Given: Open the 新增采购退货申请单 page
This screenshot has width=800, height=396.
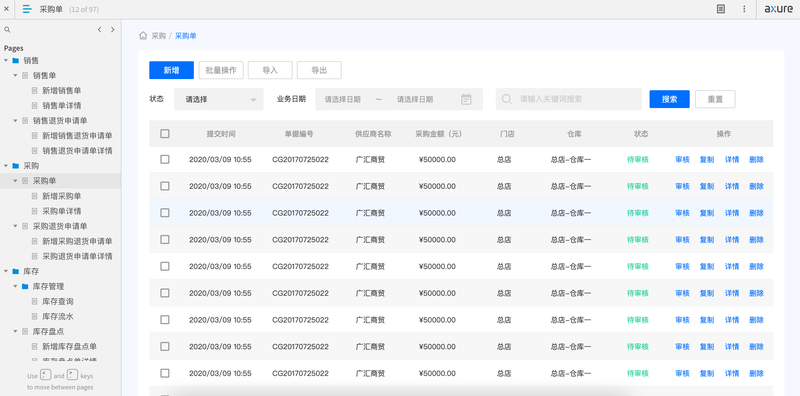Looking at the screenshot, I should [77, 241].
